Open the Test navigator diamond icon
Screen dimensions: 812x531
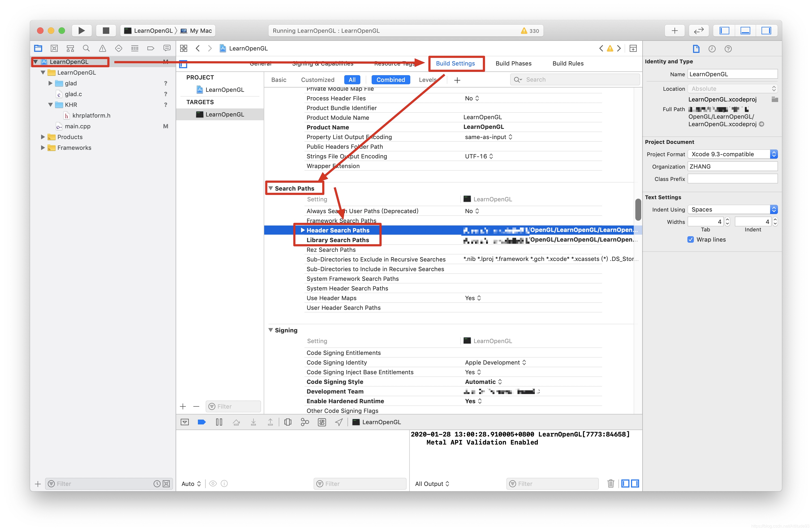118,48
